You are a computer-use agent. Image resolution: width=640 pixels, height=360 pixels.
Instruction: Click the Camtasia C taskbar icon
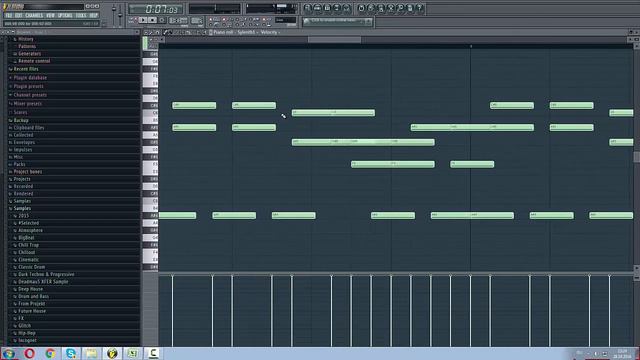[x=153, y=353]
